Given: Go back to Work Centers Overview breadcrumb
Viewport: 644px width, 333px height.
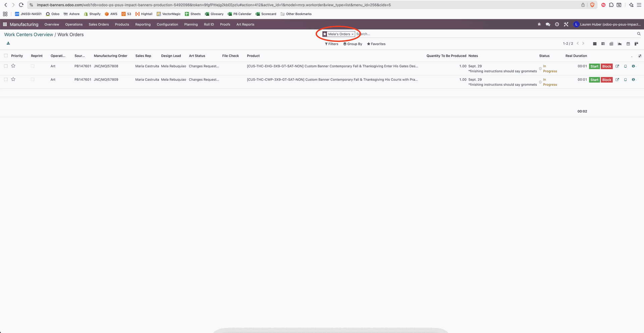Looking at the screenshot, I should pyautogui.click(x=29, y=35).
